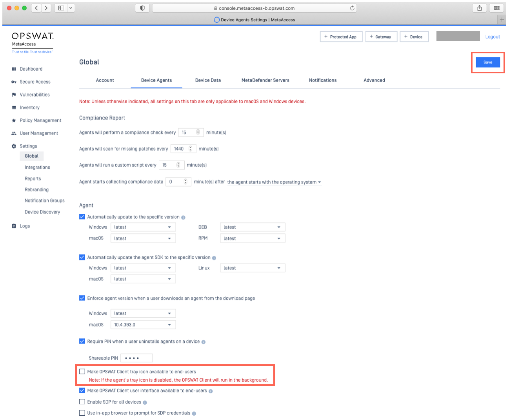Click the OPSWAT MetaAccess logo
509x420 pixels.
33,42
